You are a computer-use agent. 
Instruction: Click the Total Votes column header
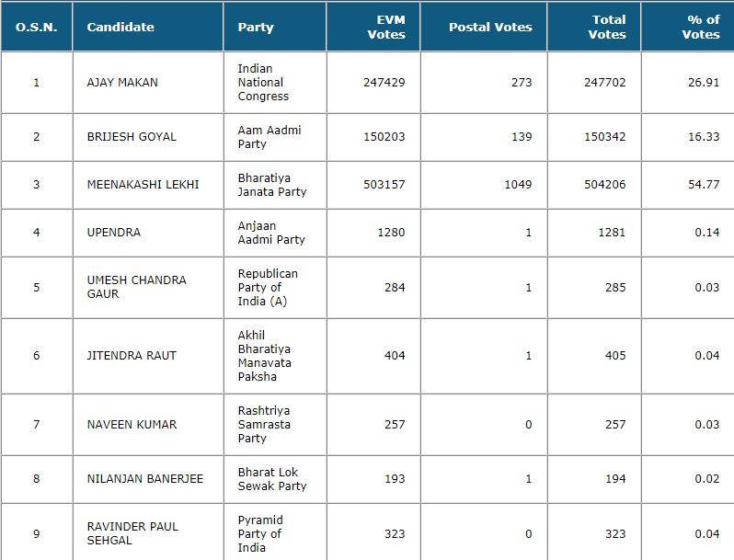coord(608,27)
